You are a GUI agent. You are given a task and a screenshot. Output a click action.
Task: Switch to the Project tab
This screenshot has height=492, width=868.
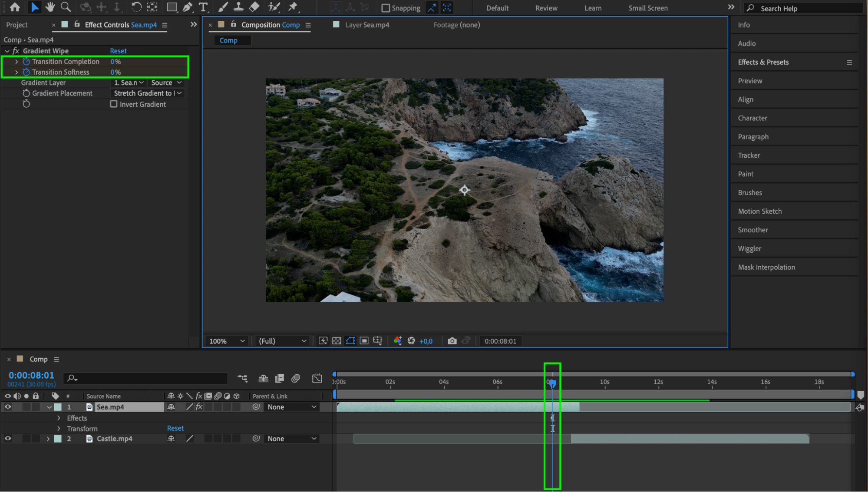coord(17,25)
